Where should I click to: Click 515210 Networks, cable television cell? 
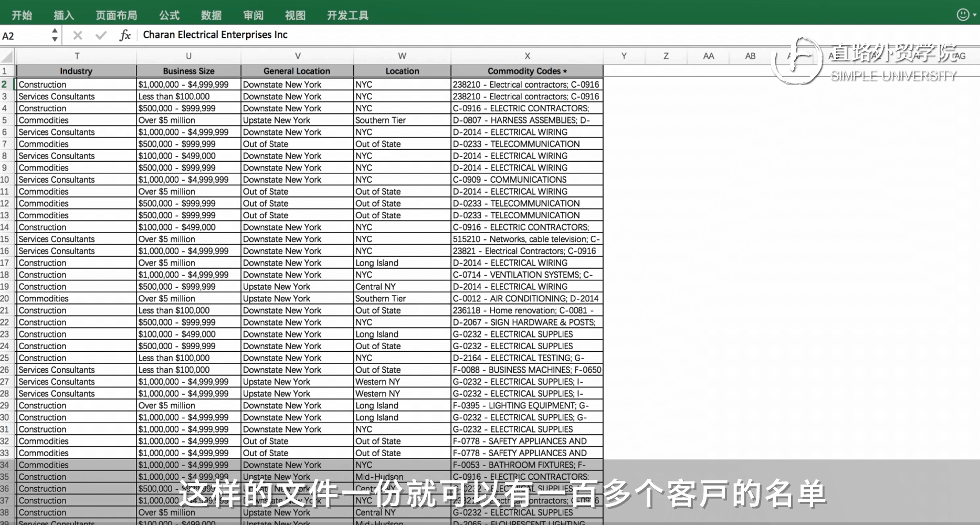coord(527,239)
